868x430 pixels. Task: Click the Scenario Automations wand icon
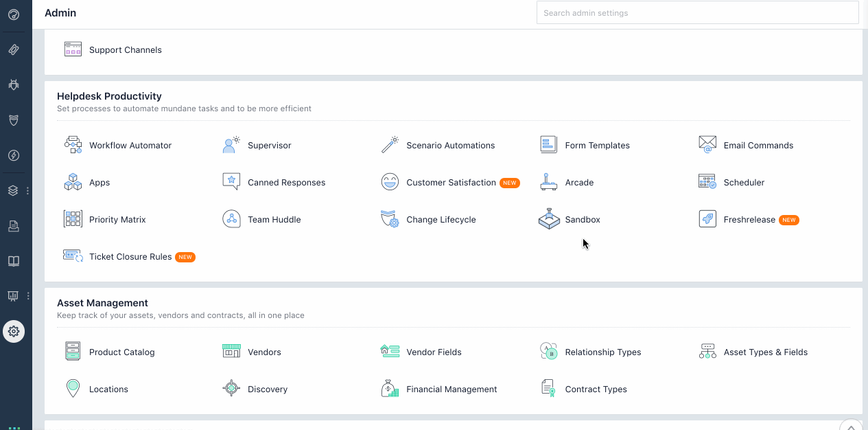point(390,145)
